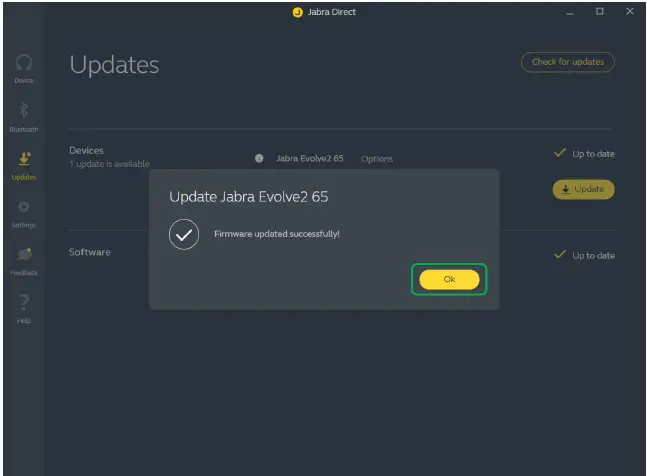Maximize the Jabra Direct window
Image resolution: width=647 pixels, height=476 pixels.
[x=600, y=12]
